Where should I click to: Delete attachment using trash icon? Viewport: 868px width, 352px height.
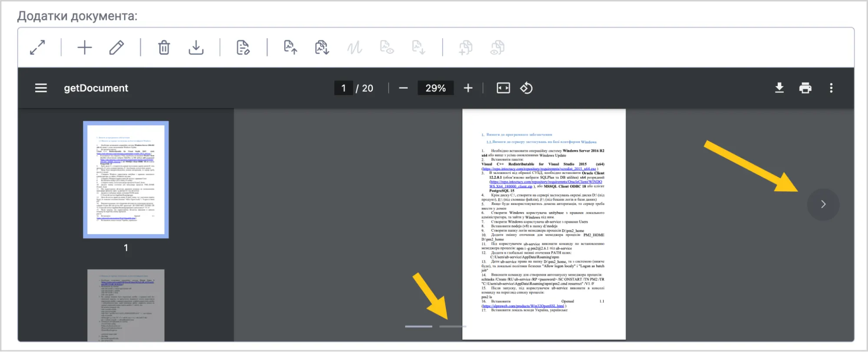[x=164, y=47]
